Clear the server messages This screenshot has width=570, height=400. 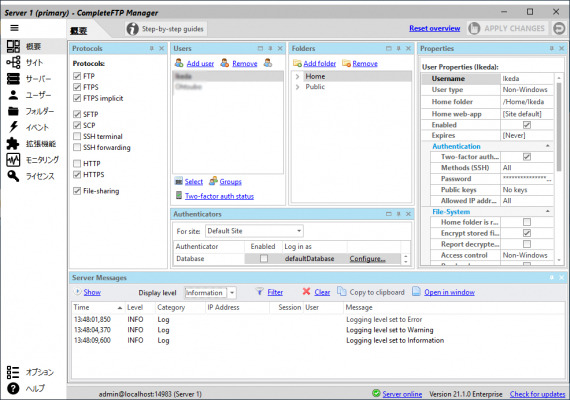(322, 292)
